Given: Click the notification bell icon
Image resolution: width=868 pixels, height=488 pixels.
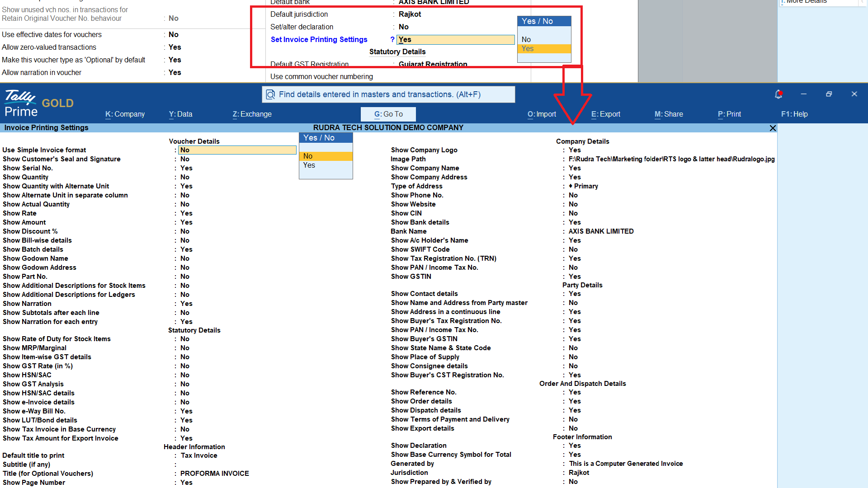Looking at the screenshot, I should click(778, 94).
